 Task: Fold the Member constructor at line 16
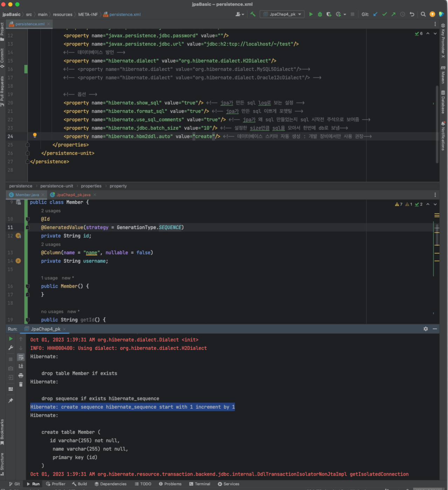coord(28,286)
